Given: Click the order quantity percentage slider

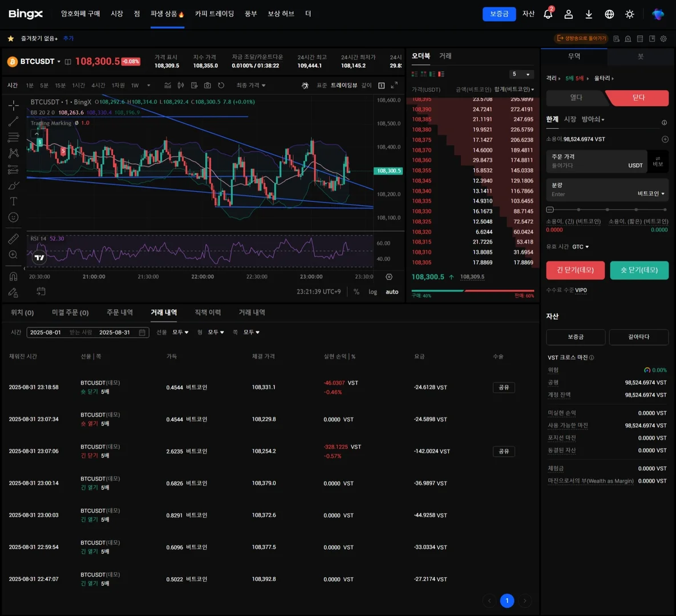Looking at the screenshot, I should [x=607, y=209].
